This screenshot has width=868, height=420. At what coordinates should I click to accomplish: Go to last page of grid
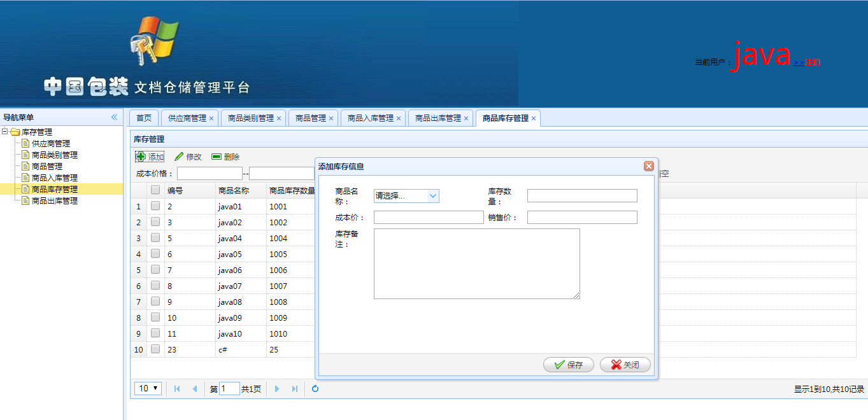point(294,389)
